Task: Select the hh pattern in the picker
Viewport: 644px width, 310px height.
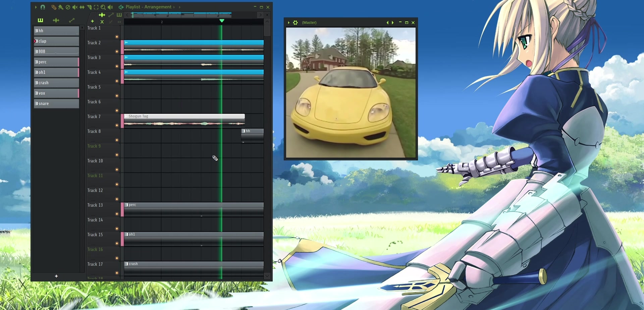Action: [x=56, y=31]
